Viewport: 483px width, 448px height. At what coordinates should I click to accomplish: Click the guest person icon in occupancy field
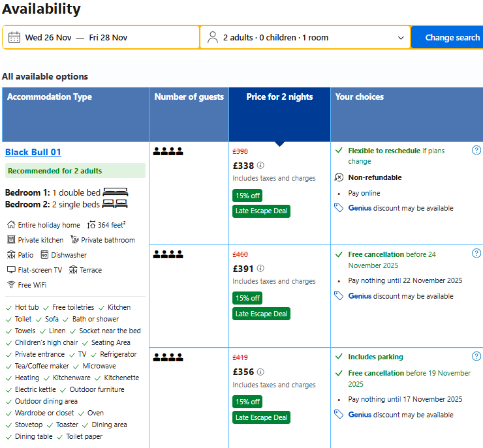(213, 38)
